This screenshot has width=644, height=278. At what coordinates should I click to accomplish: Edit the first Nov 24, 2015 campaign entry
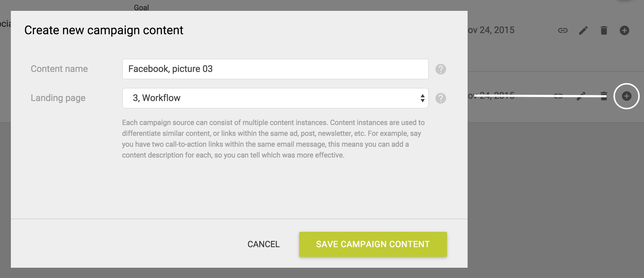click(x=583, y=30)
